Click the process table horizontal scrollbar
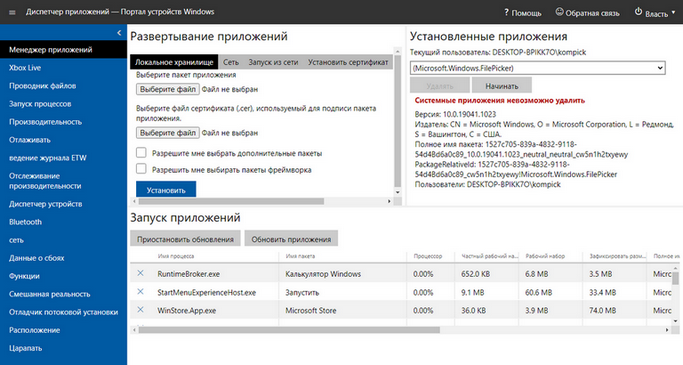 tap(289, 330)
